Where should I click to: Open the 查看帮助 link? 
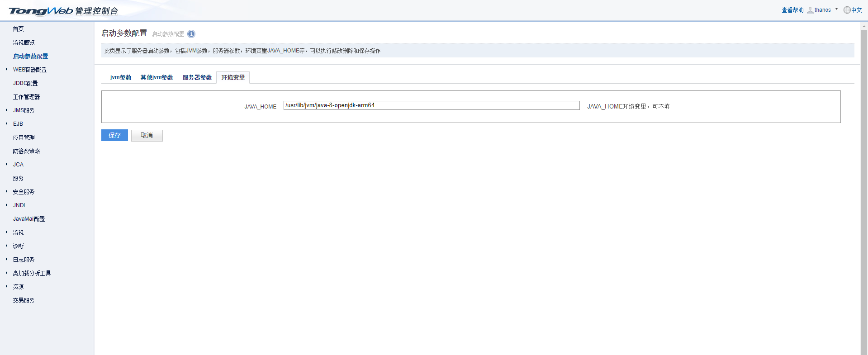click(792, 10)
